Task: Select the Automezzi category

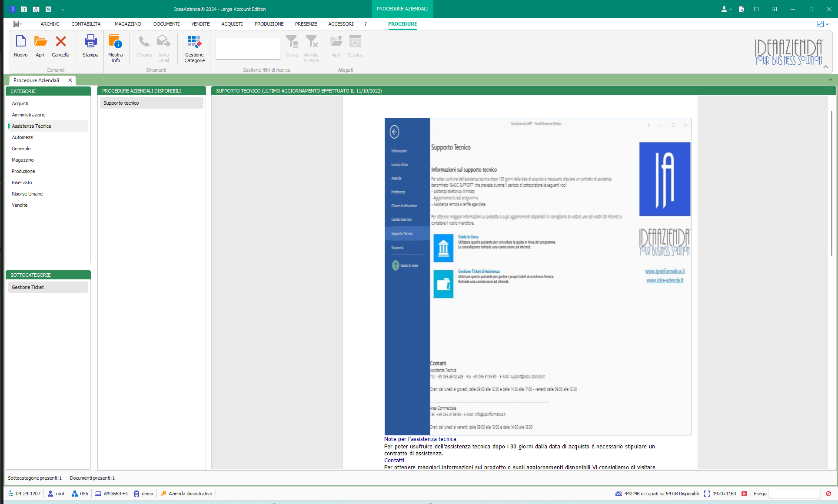Action: coord(48,137)
